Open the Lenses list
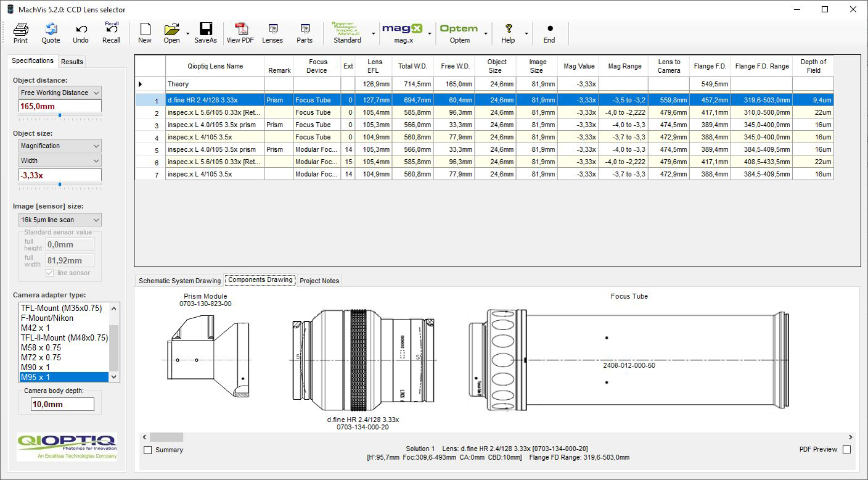The width and height of the screenshot is (868, 480). pyautogui.click(x=272, y=33)
